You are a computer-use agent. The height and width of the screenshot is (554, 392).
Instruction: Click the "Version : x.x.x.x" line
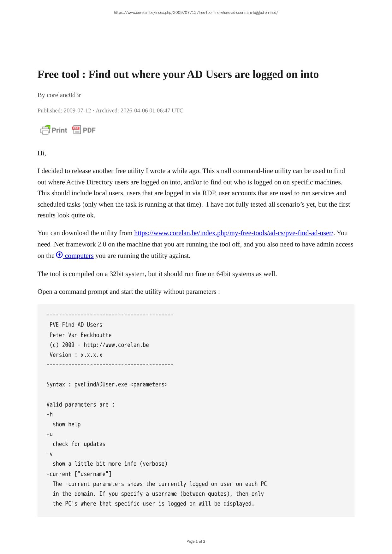(x=76, y=355)
